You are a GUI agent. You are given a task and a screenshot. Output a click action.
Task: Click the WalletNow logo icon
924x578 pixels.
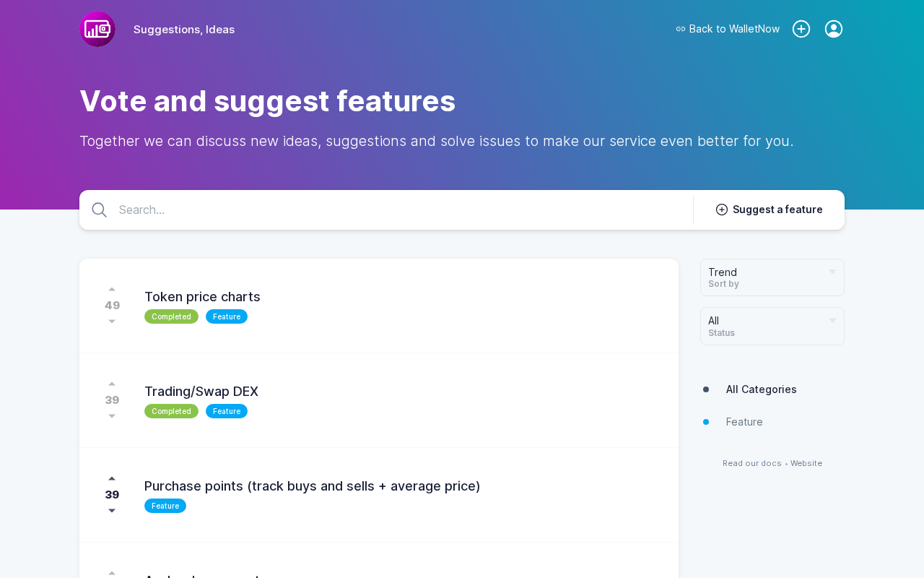pyautogui.click(x=97, y=29)
